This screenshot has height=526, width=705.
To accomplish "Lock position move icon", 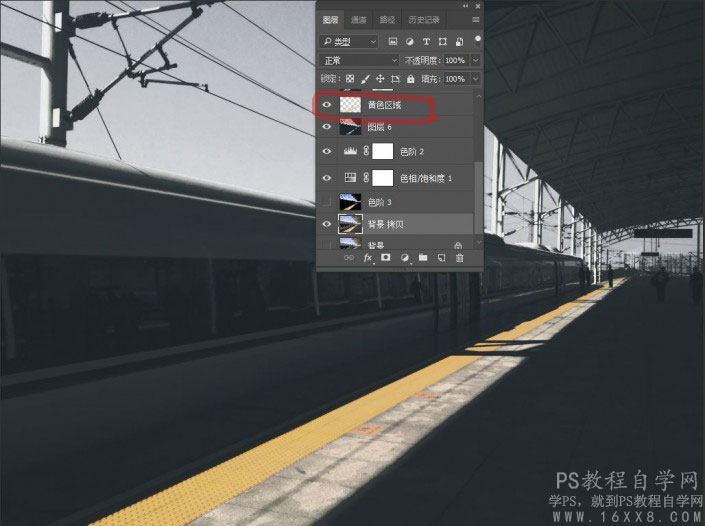I will (x=380, y=79).
